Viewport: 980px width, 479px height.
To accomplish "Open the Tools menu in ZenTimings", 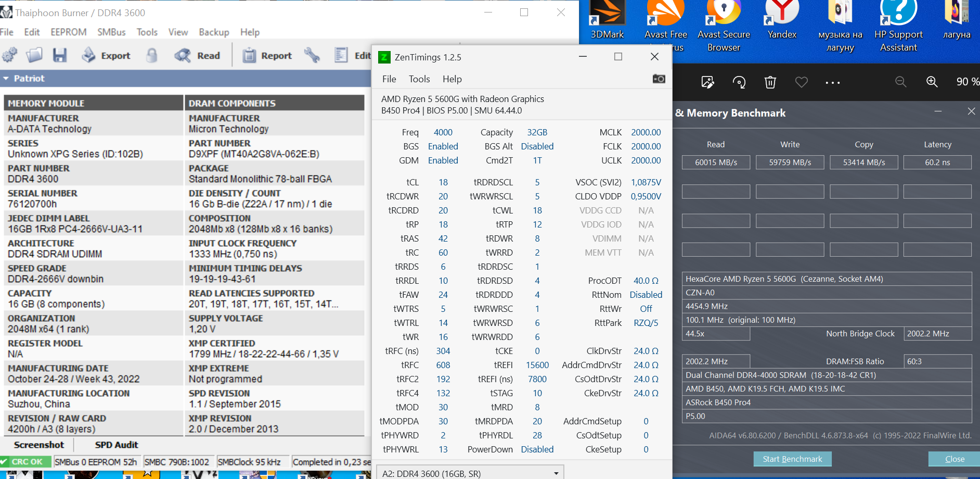I will tap(419, 79).
